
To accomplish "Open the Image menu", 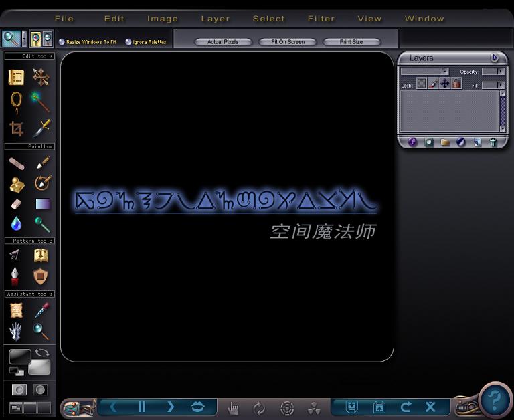I will [x=163, y=19].
